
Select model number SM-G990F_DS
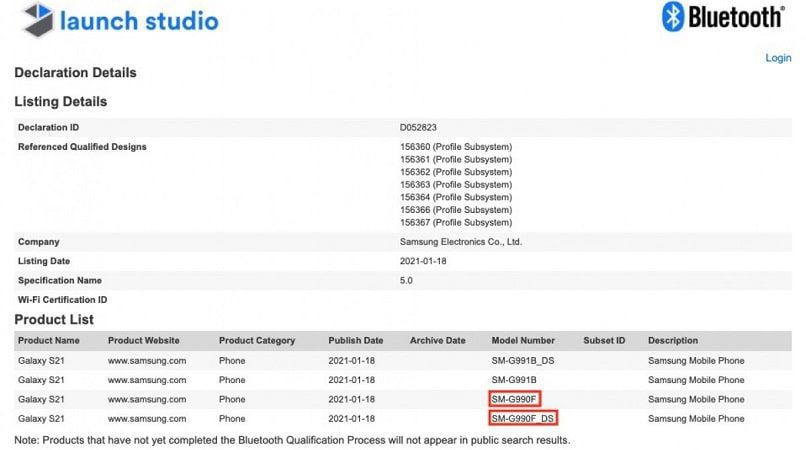pos(523,419)
